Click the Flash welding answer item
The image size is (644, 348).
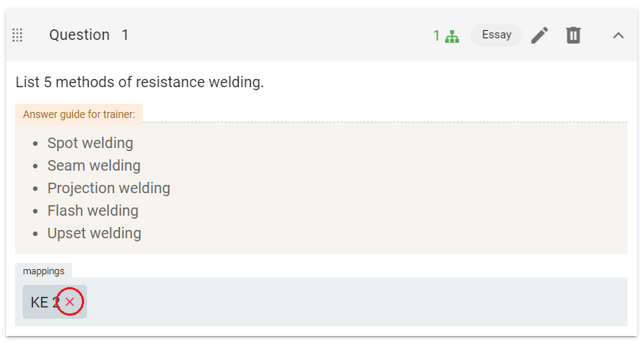(93, 211)
